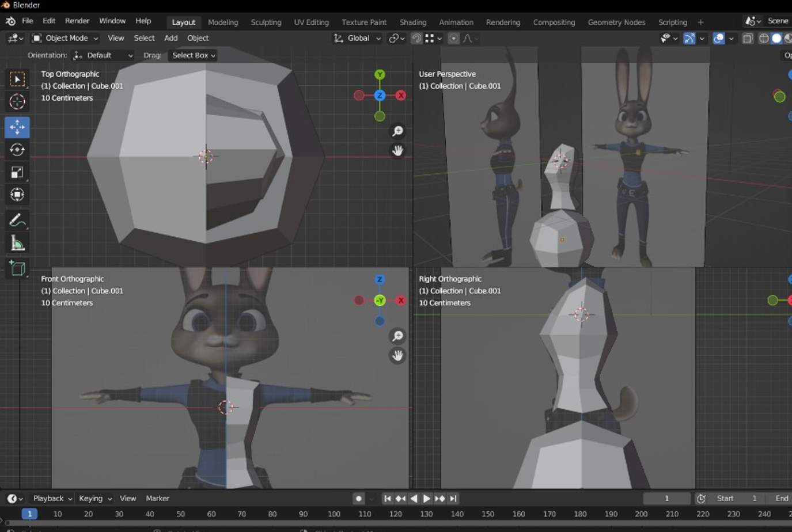Open the Render menu

pyautogui.click(x=77, y=21)
